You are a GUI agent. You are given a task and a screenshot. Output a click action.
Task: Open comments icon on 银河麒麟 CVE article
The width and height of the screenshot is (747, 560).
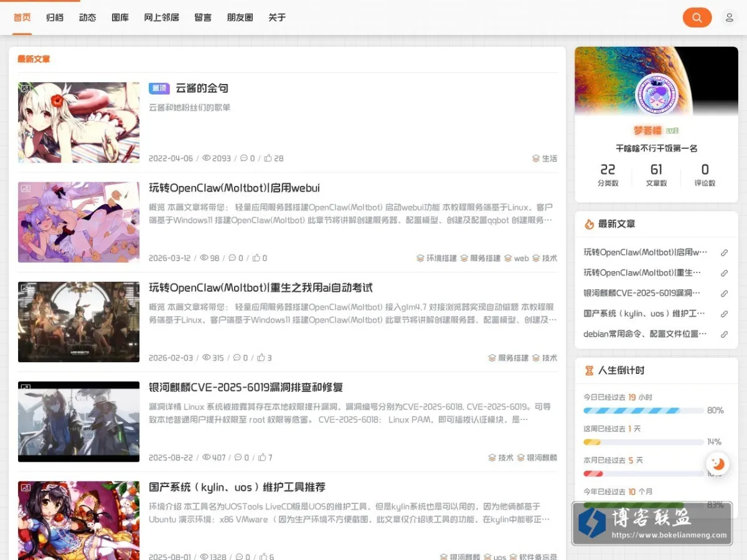238,457
